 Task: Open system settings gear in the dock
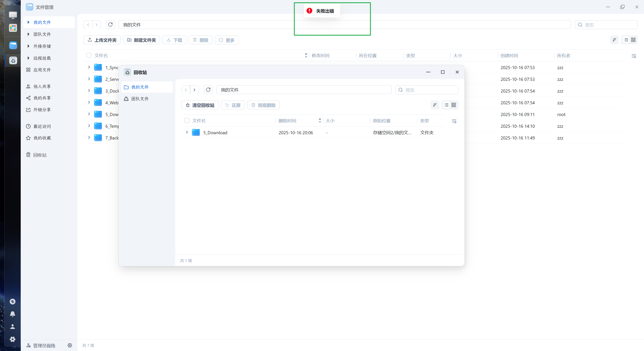13,339
